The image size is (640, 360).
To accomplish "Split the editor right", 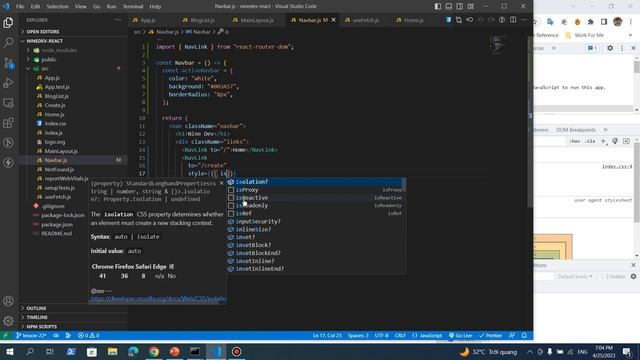I will 513,20.
